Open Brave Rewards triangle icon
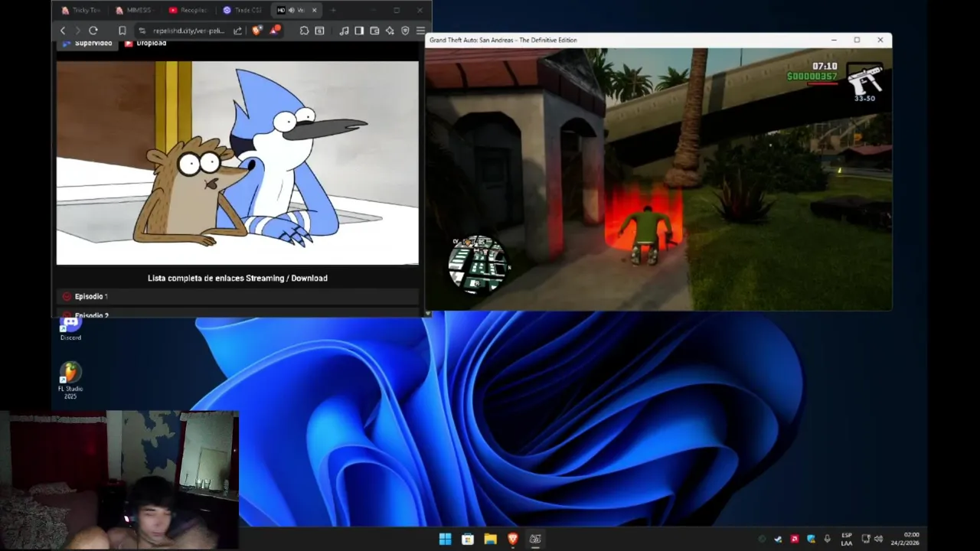The height and width of the screenshot is (551, 980). pyautogui.click(x=274, y=31)
